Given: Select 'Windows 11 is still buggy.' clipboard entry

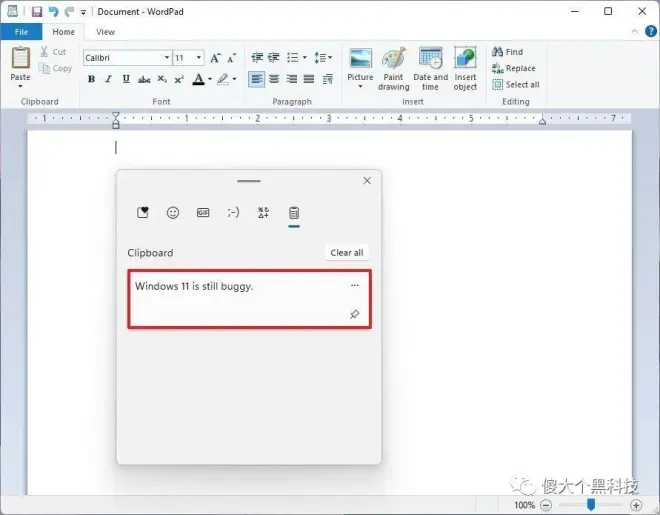Looking at the screenshot, I should [250, 299].
